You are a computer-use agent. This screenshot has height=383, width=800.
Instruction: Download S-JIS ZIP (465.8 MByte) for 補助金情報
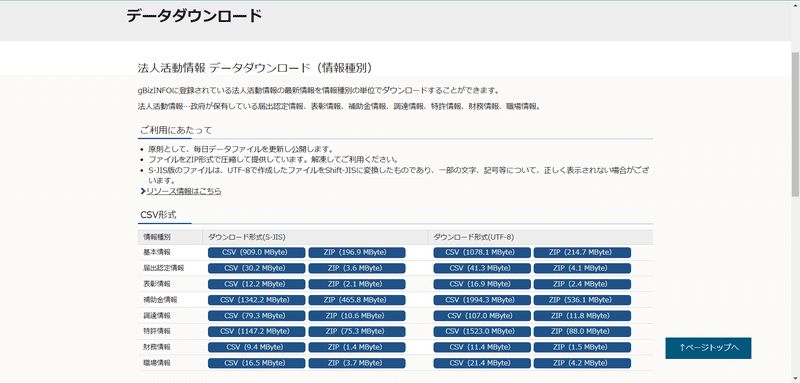tap(357, 300)
